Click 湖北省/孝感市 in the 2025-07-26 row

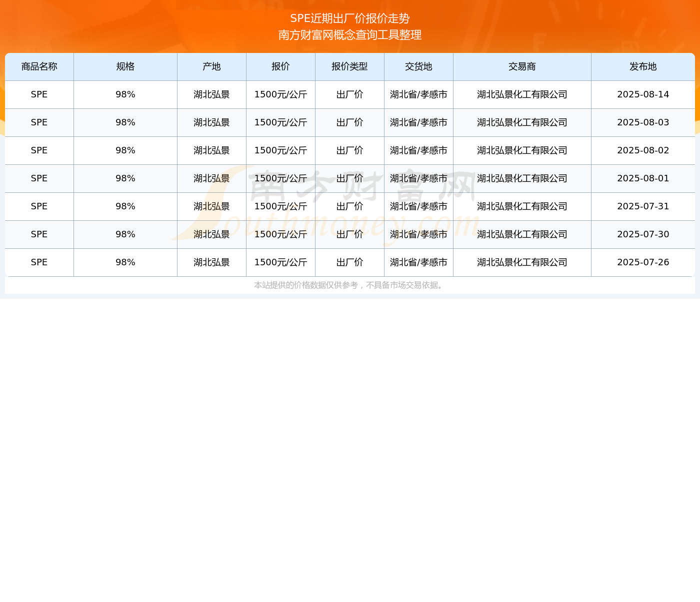pyautogui.click(x=418, y=262)
